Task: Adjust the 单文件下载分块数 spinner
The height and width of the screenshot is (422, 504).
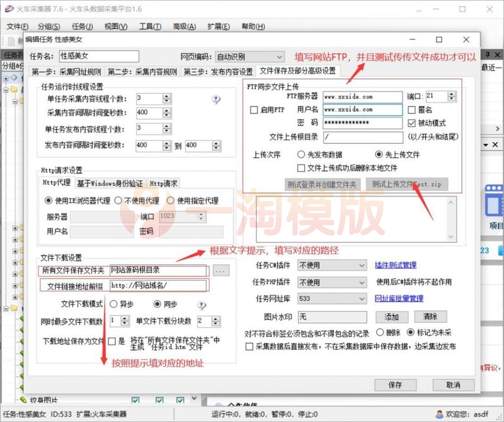Action: [x=216, y=321]
